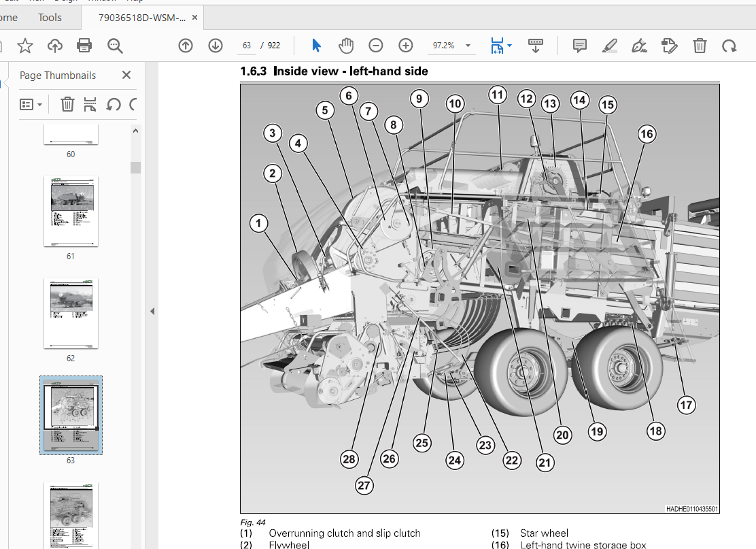Click the stamp tool icon
This screenshot has width=756, height=549.
click(669, 46)
